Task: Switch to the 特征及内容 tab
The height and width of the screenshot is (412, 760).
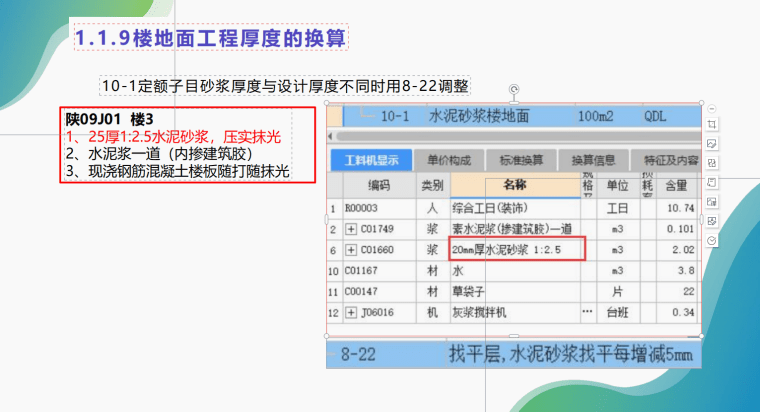Action: tap(666, 160)
